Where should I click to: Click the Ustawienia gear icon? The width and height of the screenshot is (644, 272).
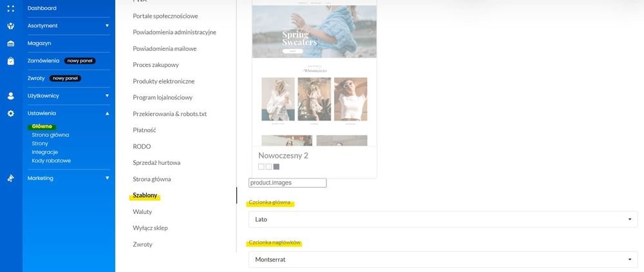11,113
